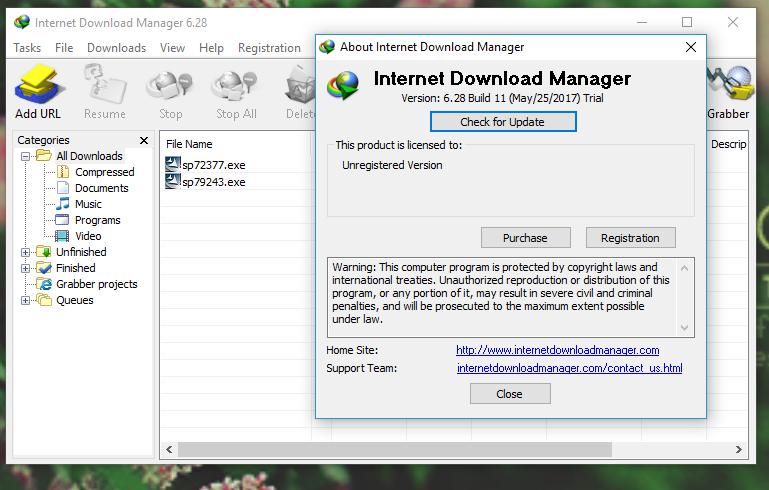Image resolution: width=769 pixels, height=490 pixels.
Task: Minimize the Internet Download Manager window
Action: 642,23
